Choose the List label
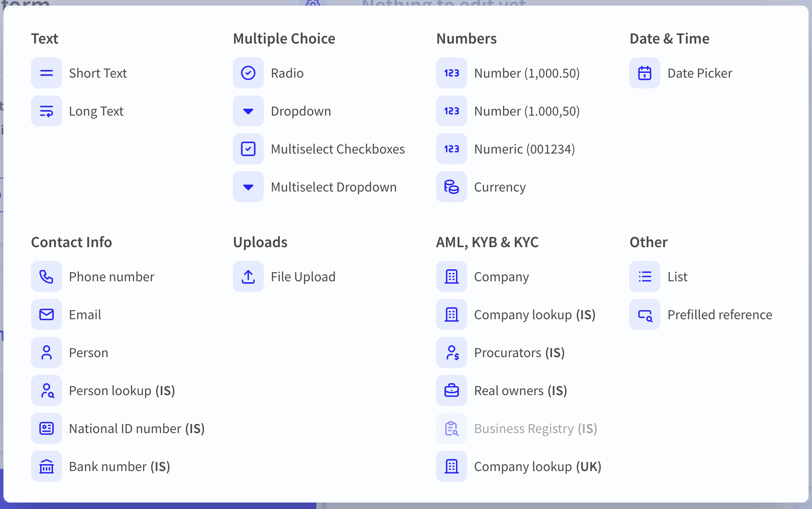The image size is (812, 509). point(677,277)
